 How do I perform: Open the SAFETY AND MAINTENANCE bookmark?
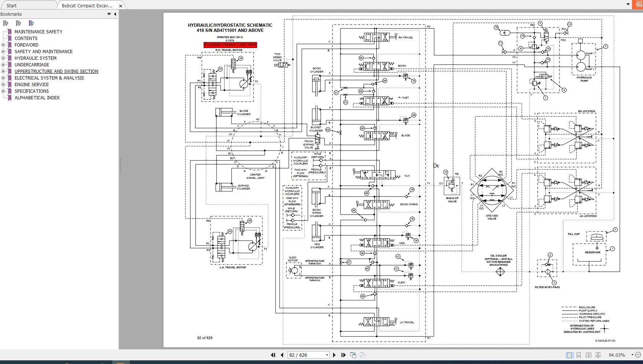click(x=44, y=52)
